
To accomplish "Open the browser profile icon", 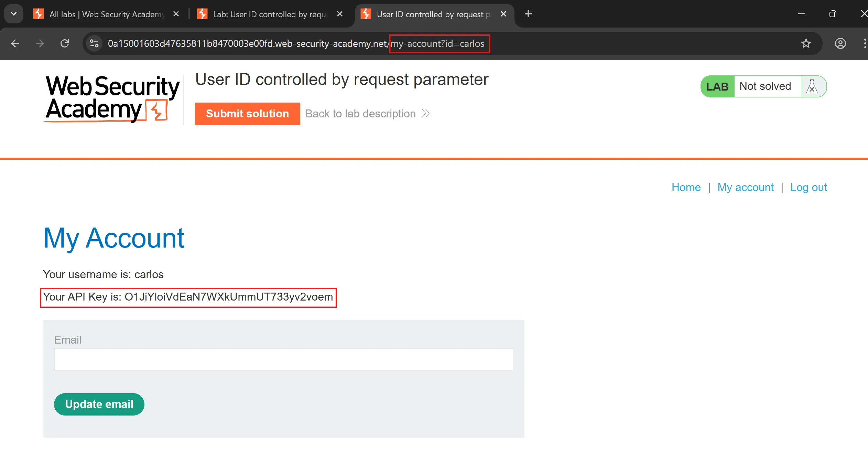I will pos(840,43).
